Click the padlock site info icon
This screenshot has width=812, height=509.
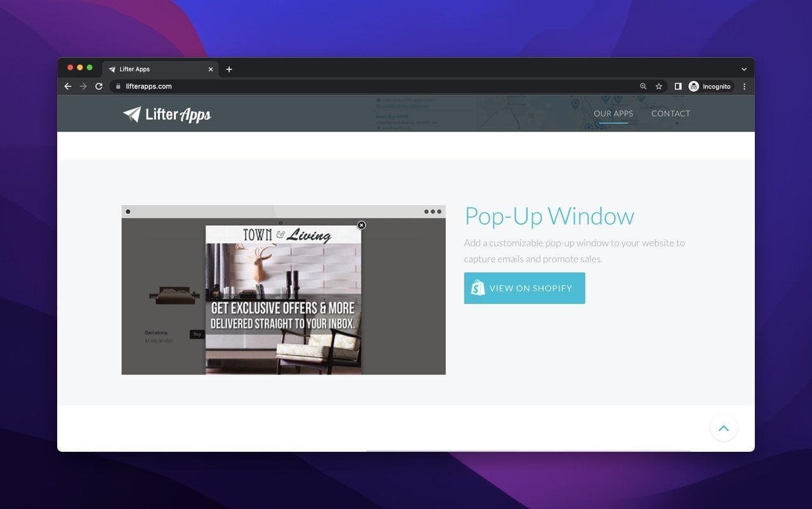[118, 86]
